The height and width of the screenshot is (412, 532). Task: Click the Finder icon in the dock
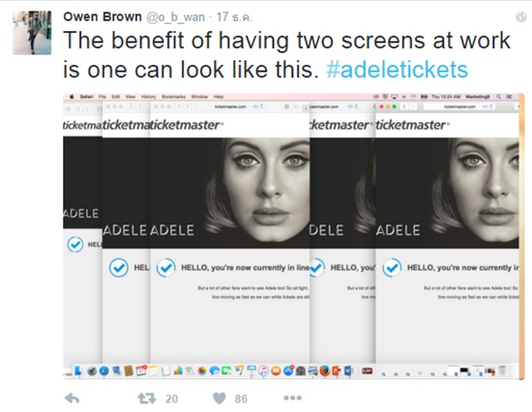(x=78, y=371)
